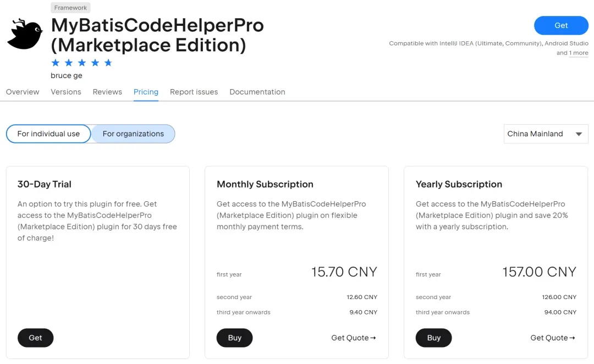This screenshot has width=594, height=364.
Task: Open the Report issues tab
Action: click(194, 92)
